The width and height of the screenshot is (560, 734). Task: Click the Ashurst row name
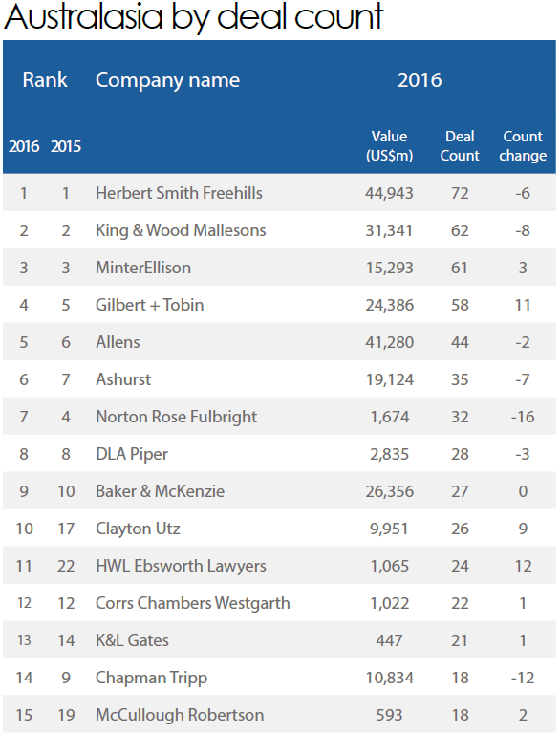pyautogui.click(x=123, y=379)
